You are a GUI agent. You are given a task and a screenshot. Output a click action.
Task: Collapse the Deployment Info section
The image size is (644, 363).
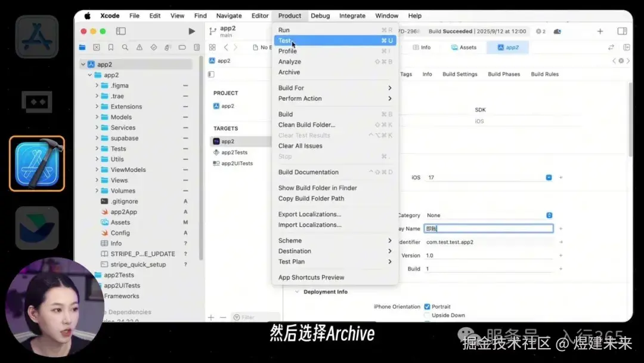297,292
